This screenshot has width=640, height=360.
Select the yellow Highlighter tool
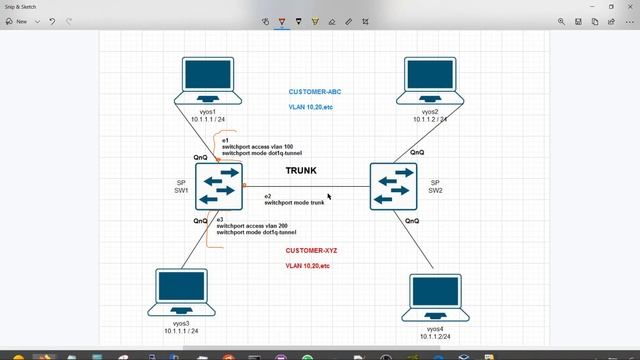tap(315, 22)
